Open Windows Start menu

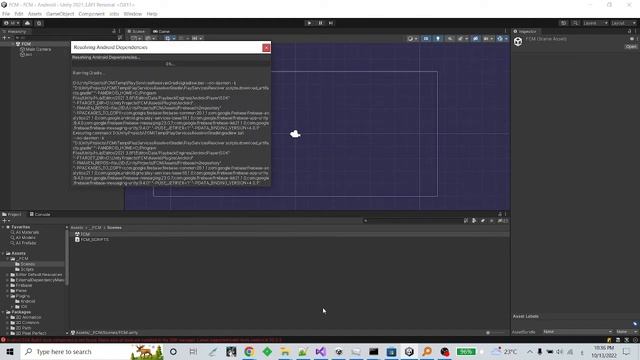coord(10,351)
